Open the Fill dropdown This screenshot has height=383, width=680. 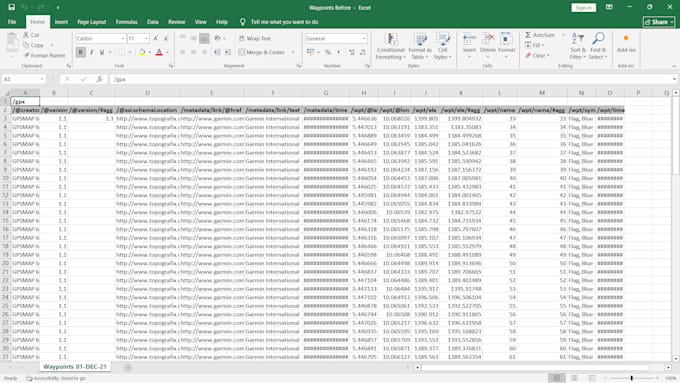coord(535,45)
